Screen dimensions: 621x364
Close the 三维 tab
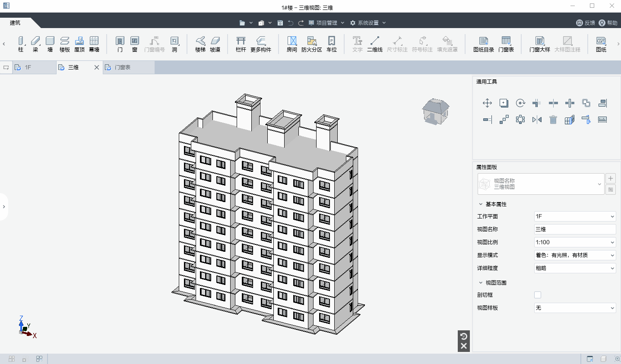[x=97, y=67]
